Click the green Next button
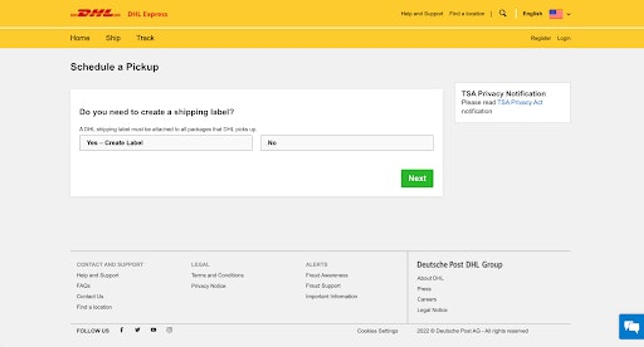The width and height of the screenshot is (644, 347). (x=417, y=178)
